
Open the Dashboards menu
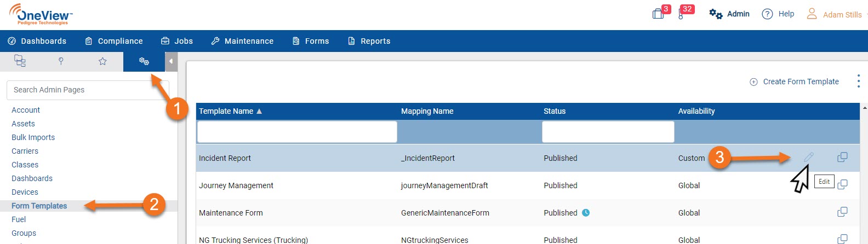pyautogui.click(x=37, y=41)
